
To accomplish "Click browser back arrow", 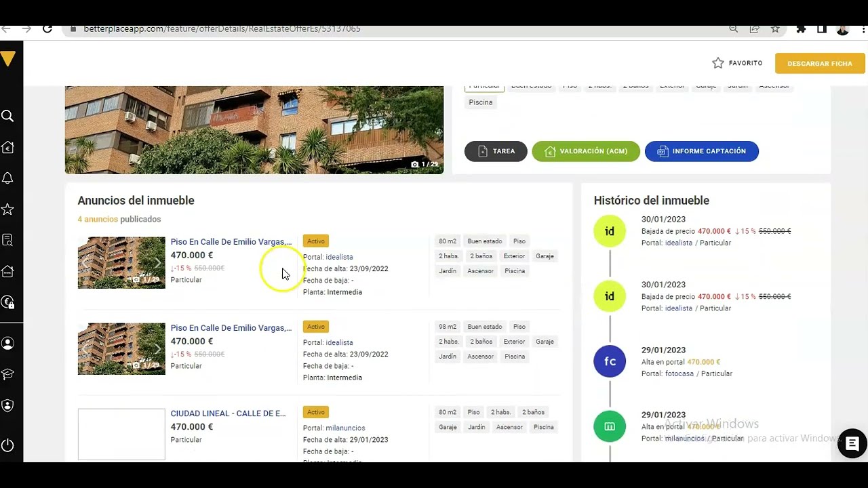I will 6,29.
